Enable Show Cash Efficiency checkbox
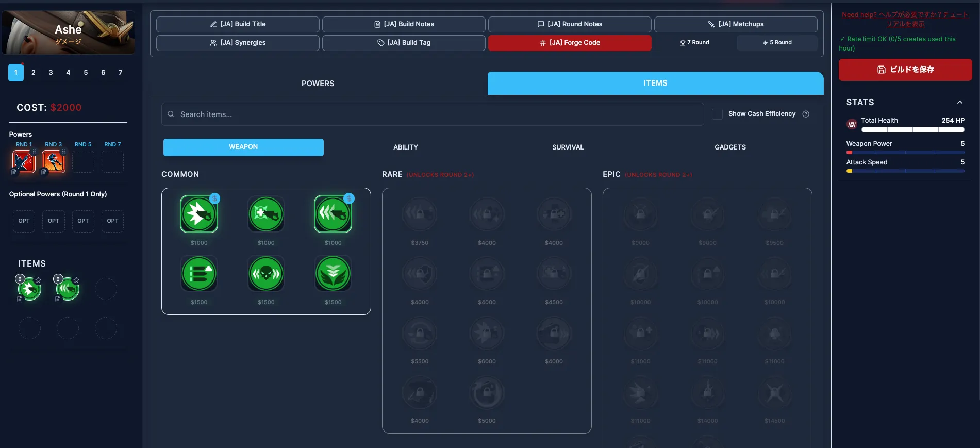Image resolution: width=980 pixels, height=448 pixels. click(x=717, y=114)
